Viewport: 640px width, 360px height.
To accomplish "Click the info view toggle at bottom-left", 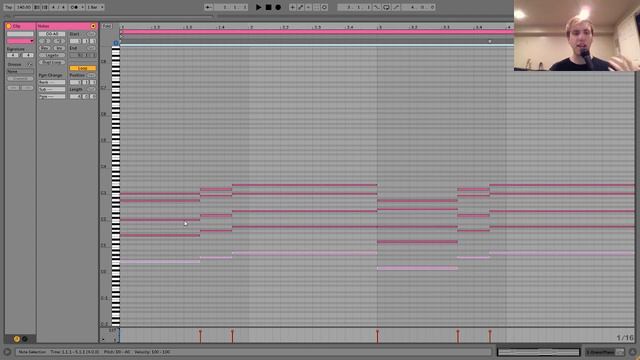I will tap(7, 351).
